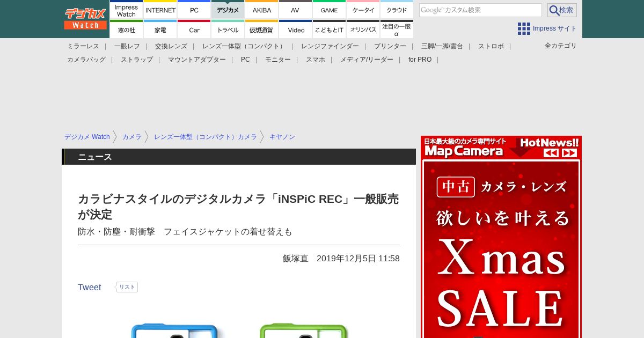Image resolution: width=644 pixels, height=338 pixels.
Task: Click the next arrow in the MapCamera ad
Action: 569,152
